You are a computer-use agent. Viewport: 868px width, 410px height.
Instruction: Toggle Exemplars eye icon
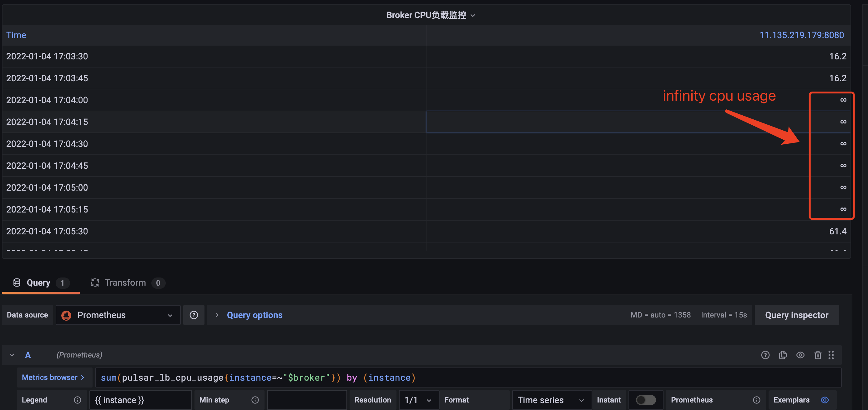pyautogui.click(x=825, y=400)
